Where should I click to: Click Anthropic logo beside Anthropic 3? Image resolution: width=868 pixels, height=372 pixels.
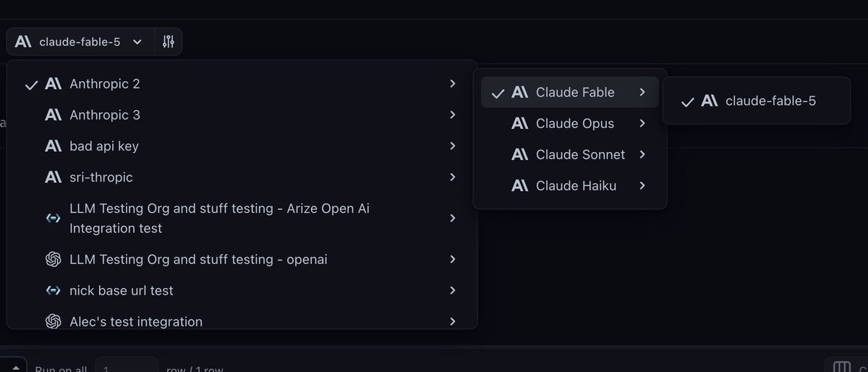click(x=53, y=115)
